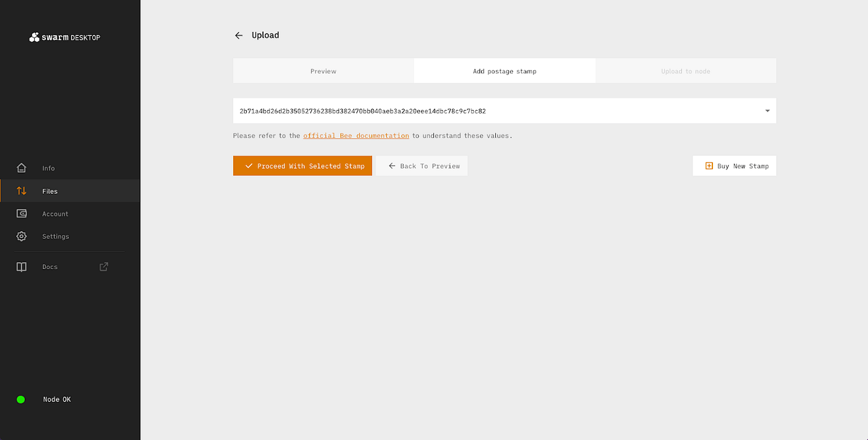Click the Node OK status label
The image size is (868, 440).
[x=57, y=400]
